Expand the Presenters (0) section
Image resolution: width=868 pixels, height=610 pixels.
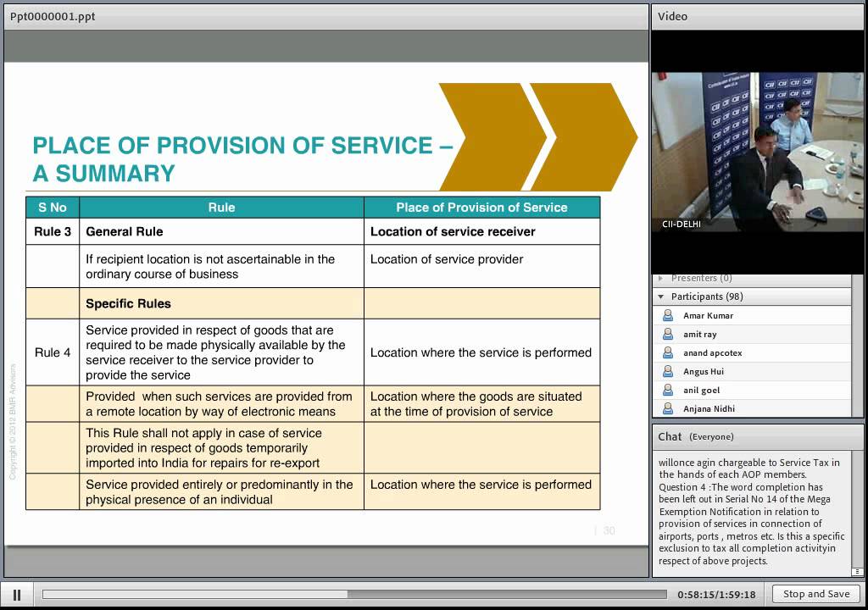click(660, 278)
